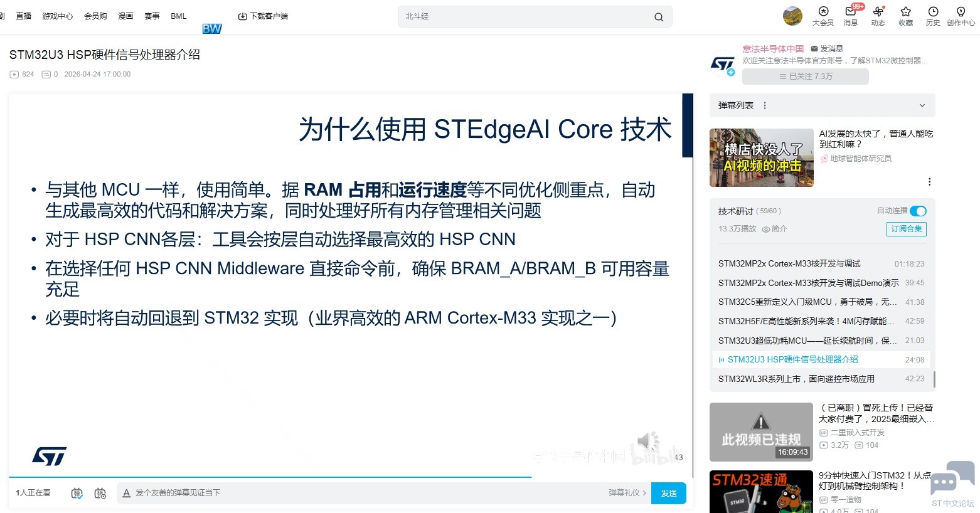Screen dimensions: 980x513
Task: Open 地球智能体研究员 author link
Action: click(861, 159)
